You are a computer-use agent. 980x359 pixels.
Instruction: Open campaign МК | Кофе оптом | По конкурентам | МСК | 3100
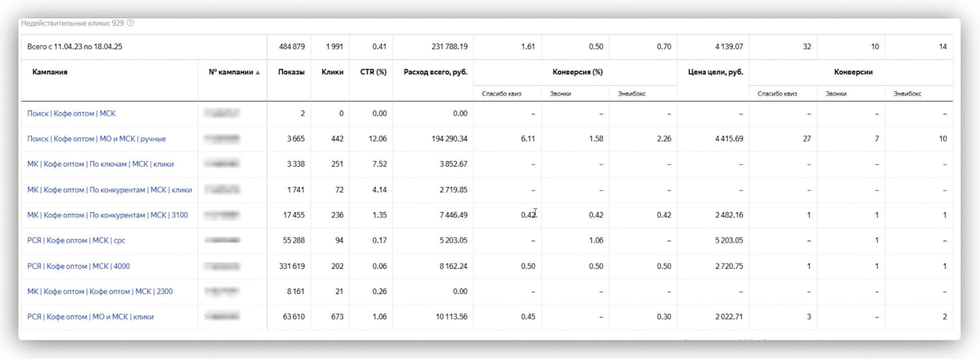107,215
